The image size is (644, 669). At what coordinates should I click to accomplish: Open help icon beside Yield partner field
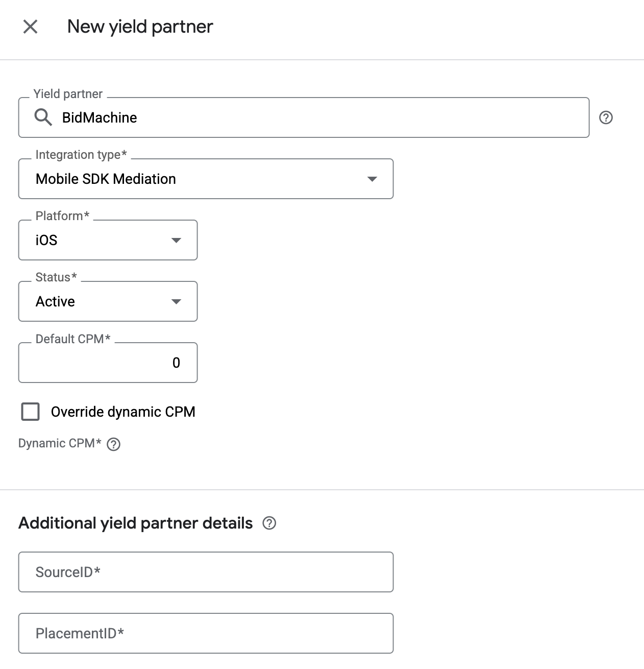pyautogui.click(x=606, y=117)
